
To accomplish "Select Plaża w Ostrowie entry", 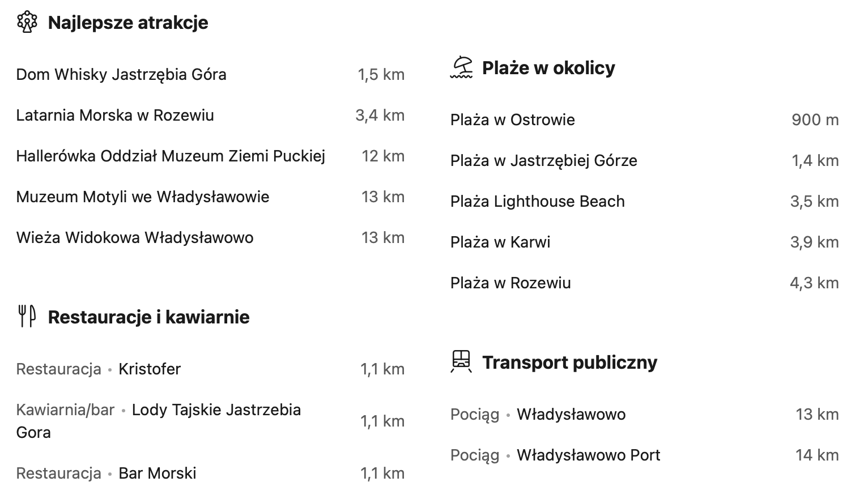I will (x=645, y=120).
